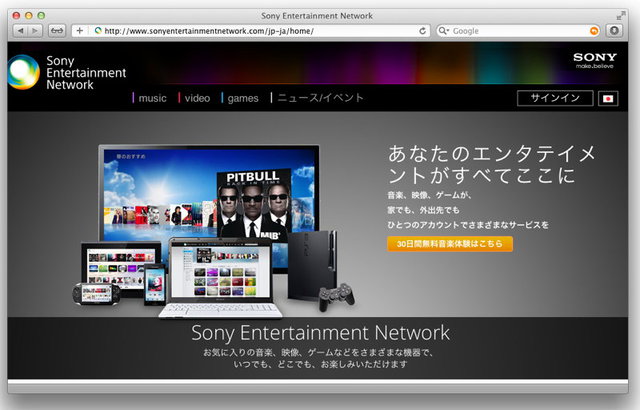This screenshot has height=410, width=640.
Task: Click the window title Sony Entertainment Network
Action: coord(317,16)
